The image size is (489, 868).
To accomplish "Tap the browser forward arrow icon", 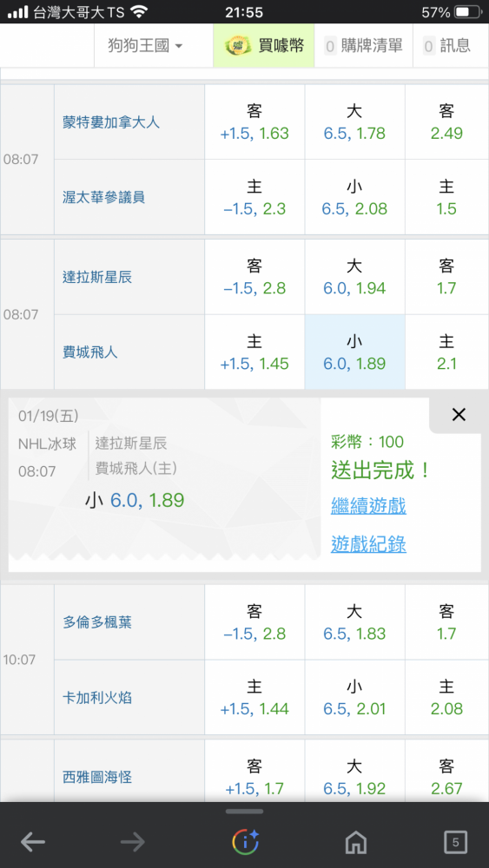I will [x=133, y=843].
